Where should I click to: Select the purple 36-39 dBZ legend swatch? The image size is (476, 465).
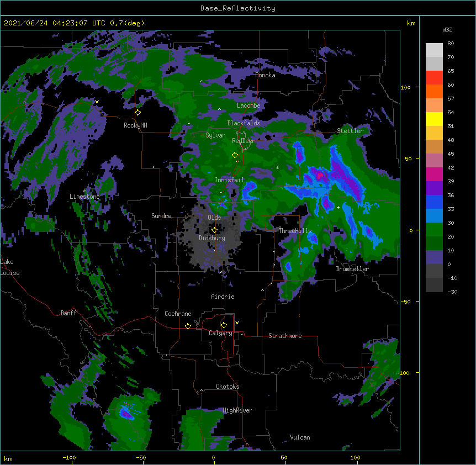coord(434,188)
